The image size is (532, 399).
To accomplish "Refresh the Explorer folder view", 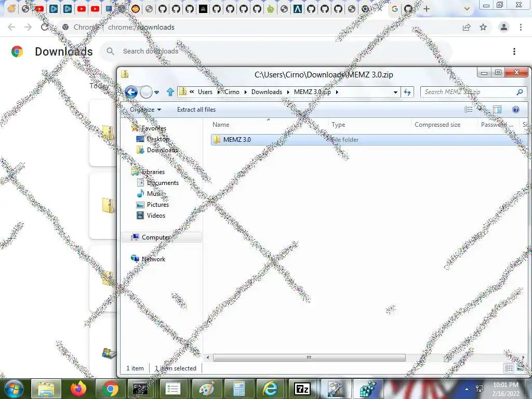I will (407, 92).
